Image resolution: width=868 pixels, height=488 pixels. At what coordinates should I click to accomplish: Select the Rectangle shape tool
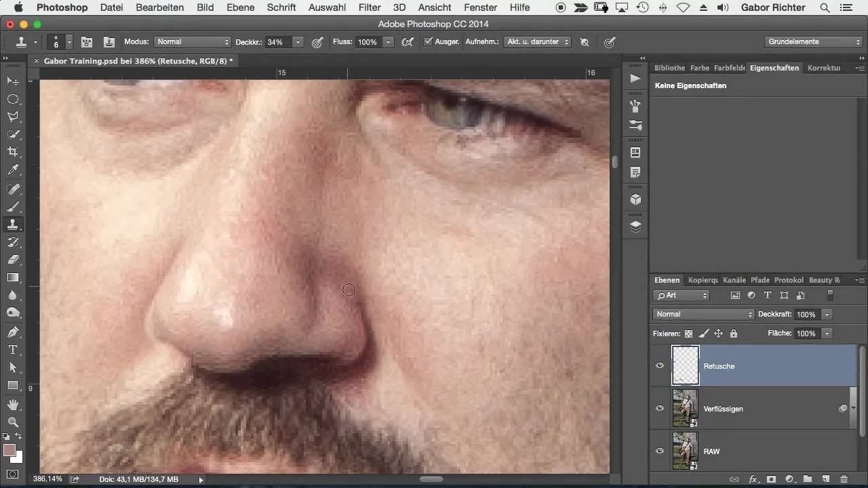pos(13,385)
